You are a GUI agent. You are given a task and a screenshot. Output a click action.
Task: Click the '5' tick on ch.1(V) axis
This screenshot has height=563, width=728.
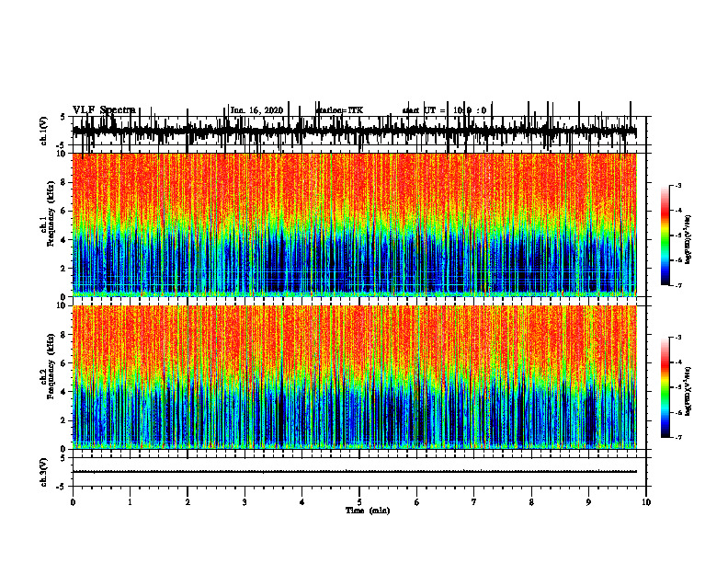tap(63, 117)
